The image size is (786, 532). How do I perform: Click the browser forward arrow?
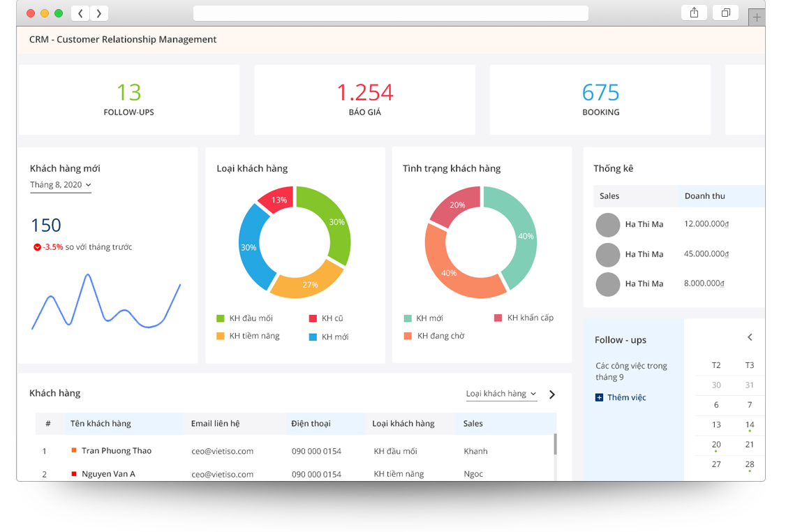(98, 13)
